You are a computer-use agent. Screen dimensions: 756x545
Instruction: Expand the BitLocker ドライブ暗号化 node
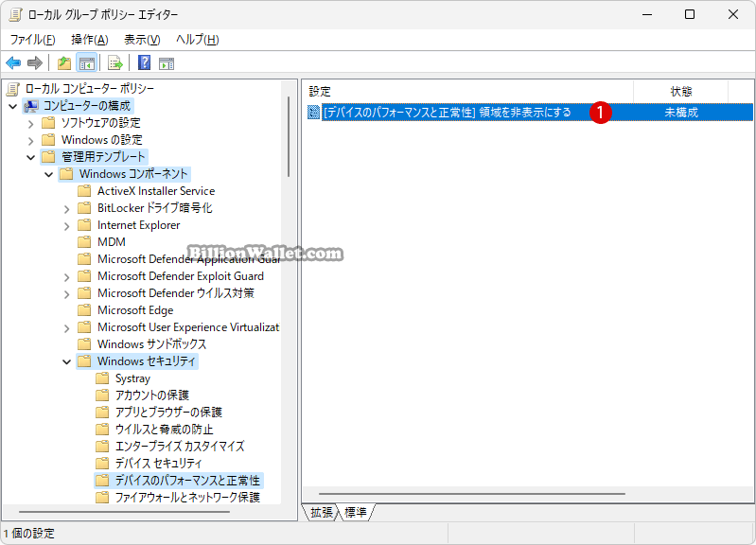[66, 209]
